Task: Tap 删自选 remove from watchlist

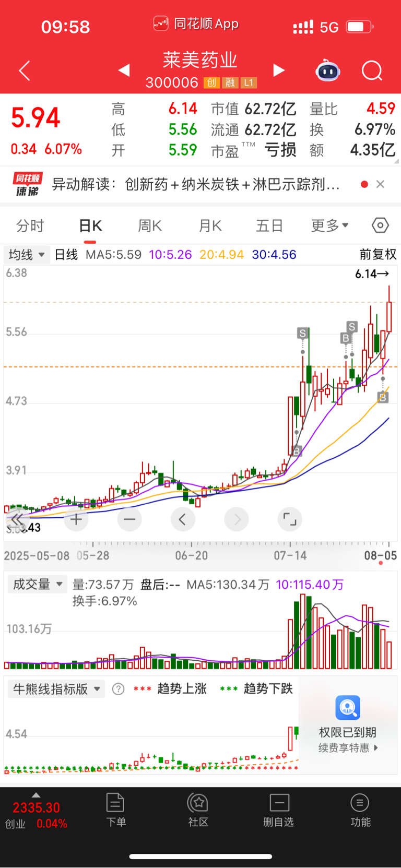Action: 279,810
